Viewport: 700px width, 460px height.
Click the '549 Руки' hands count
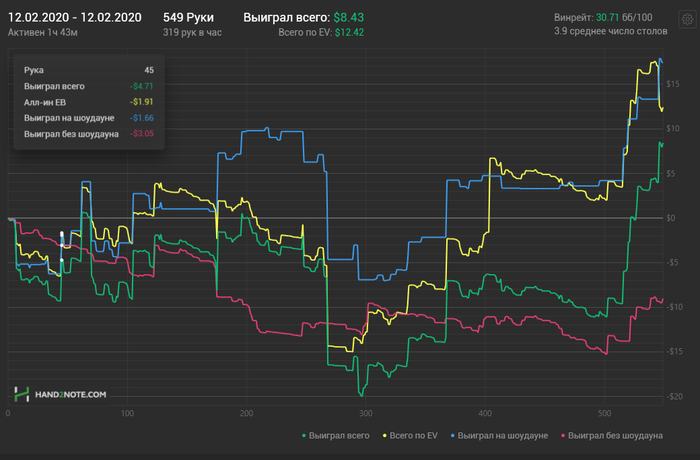point(188,18)
